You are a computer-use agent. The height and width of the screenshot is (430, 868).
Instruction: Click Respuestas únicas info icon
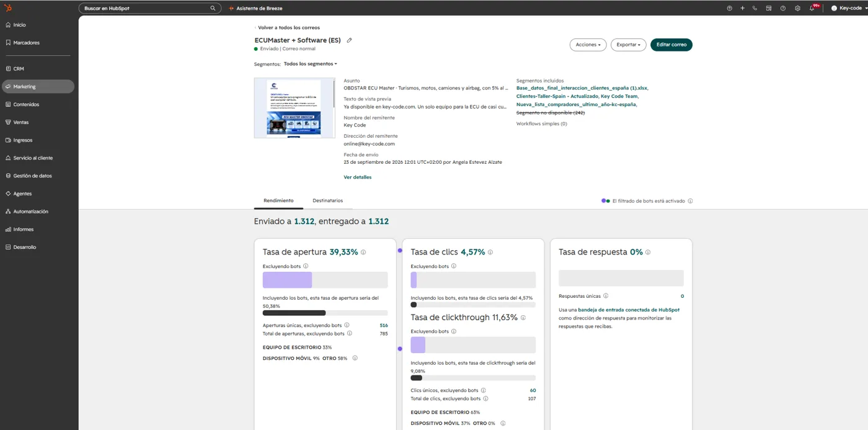click(606, 296)
